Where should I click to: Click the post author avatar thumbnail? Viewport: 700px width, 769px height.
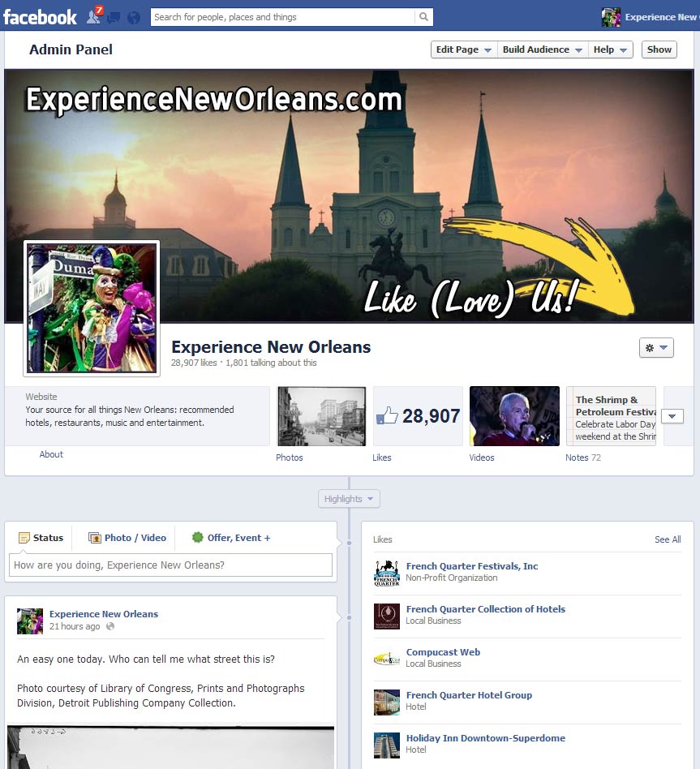pyautogui.click(x=30, y=621)
